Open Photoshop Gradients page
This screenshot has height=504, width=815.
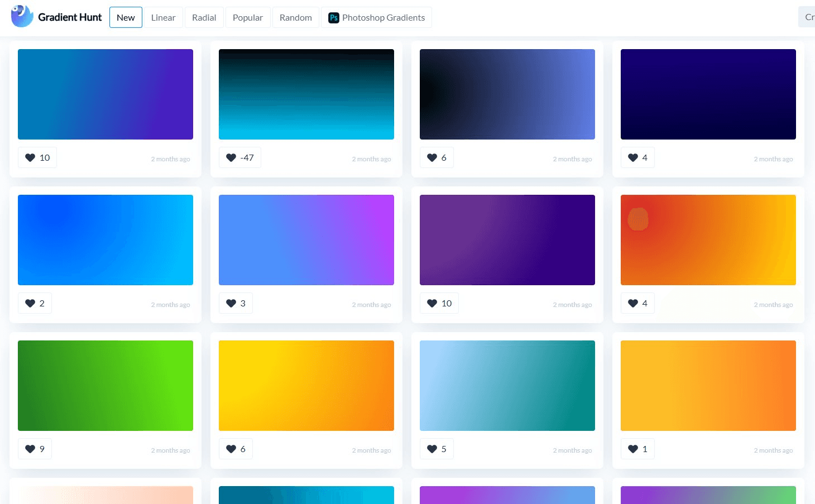[377, 17]
